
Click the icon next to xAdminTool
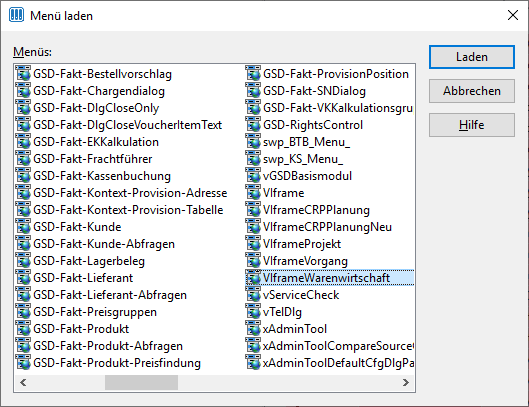(253, 329)
